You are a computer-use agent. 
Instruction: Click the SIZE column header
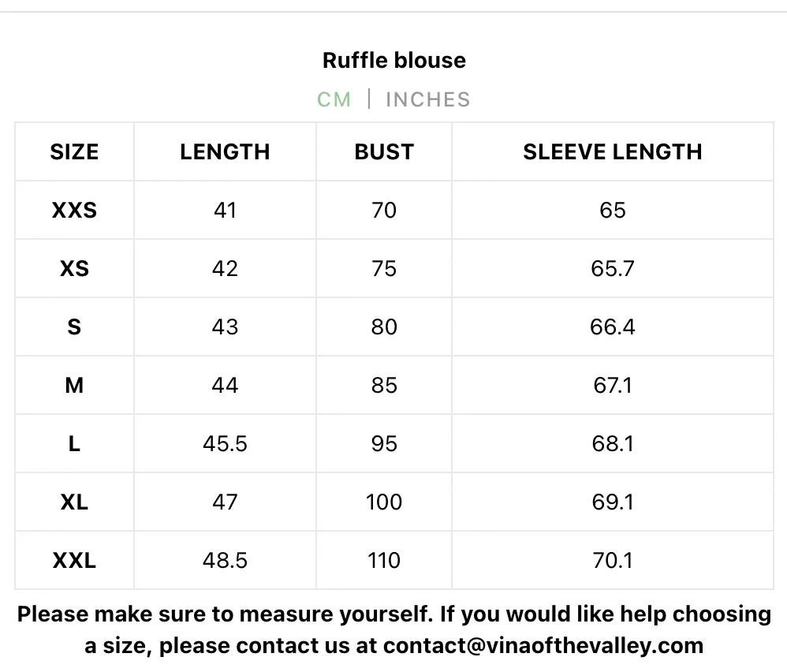click(74, 151)
